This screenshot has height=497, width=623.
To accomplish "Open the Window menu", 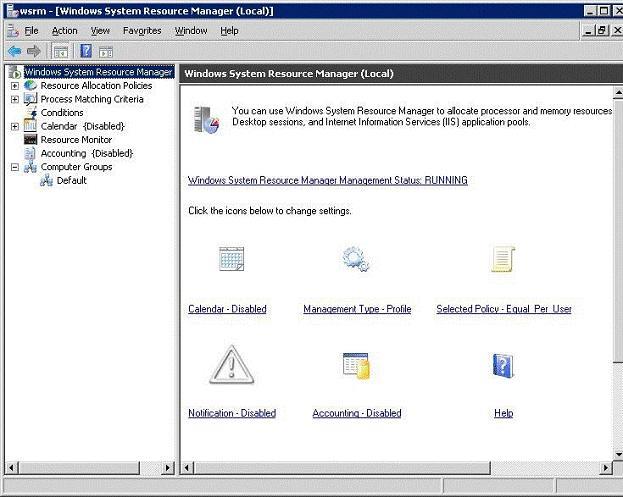I will [191, 31].
